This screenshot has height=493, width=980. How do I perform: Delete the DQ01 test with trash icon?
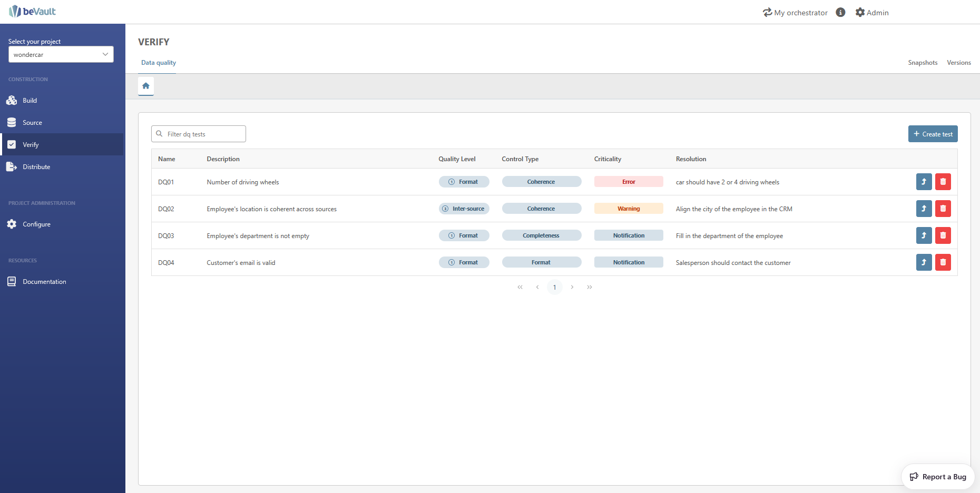point(943,182)
